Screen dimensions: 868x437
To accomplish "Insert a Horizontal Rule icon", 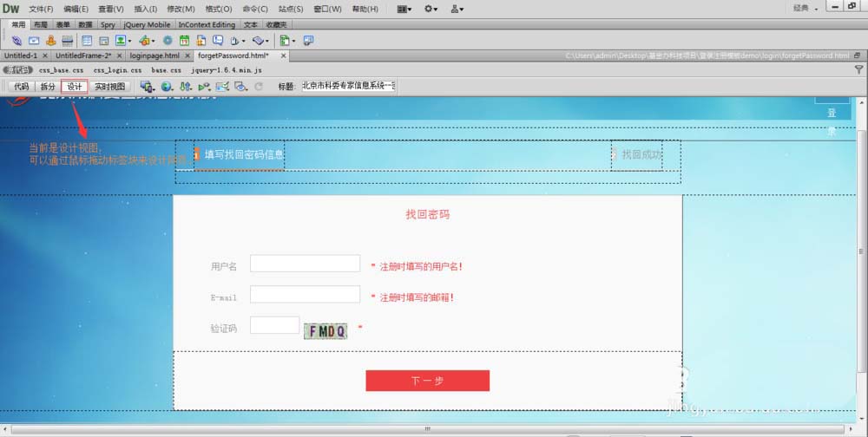I will 68,41.
